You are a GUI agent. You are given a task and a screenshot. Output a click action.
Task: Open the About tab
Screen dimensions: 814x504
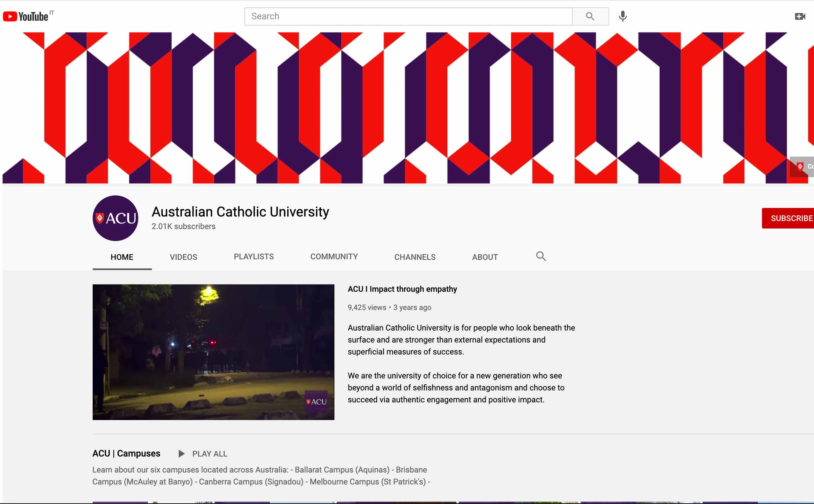[485, 257]
